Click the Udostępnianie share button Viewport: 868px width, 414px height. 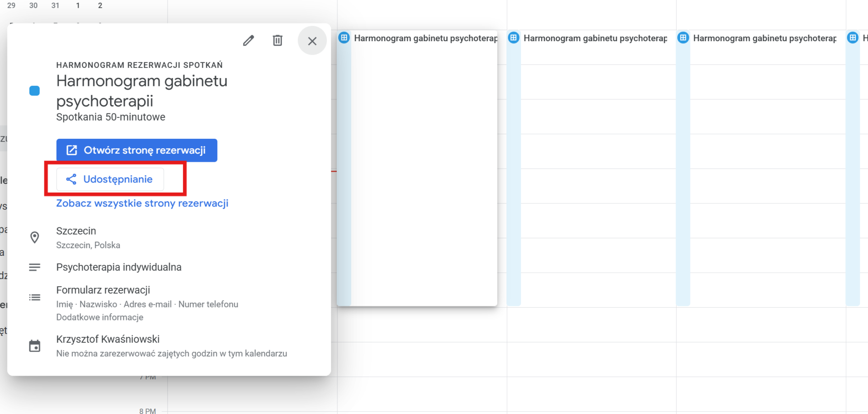(110, 179)
